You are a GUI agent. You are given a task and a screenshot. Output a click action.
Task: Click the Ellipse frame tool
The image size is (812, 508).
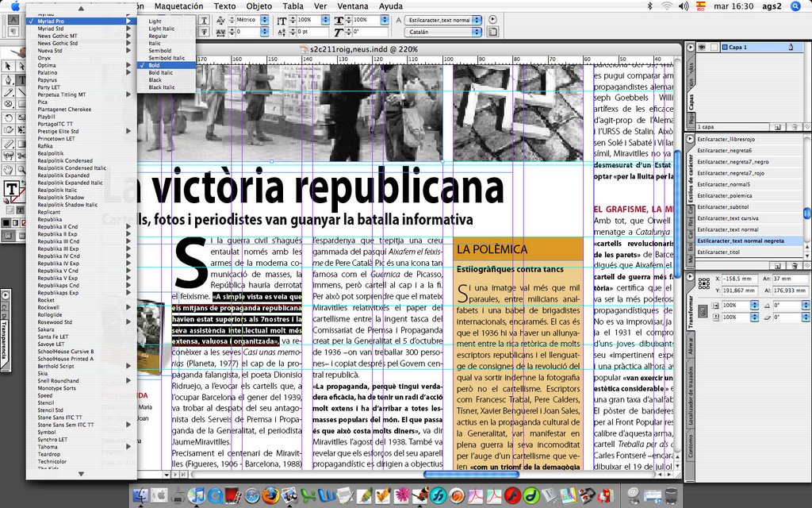click(x=8, y=106)
